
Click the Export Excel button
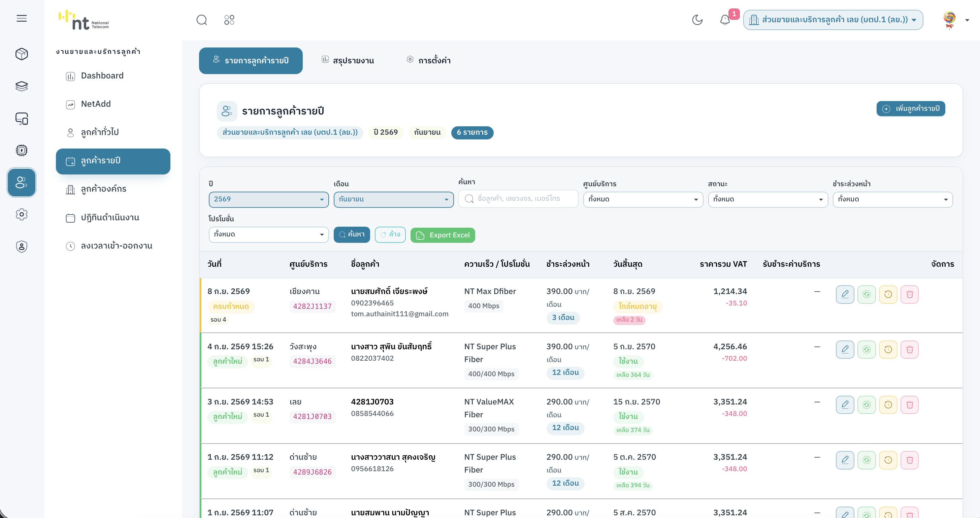(443, 235)
